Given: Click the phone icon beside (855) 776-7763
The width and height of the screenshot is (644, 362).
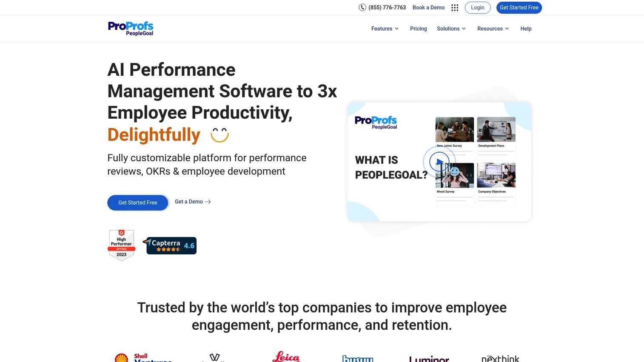Looking at the screenshot, I should tap(362, 7).
